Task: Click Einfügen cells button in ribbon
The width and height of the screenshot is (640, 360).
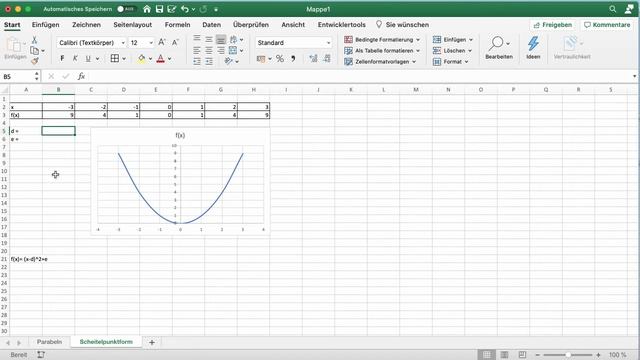Action: coord(453,40)
